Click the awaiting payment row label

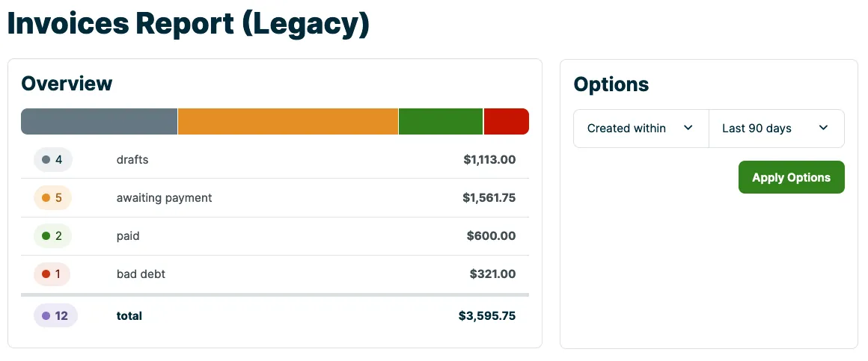coord(165,198)
